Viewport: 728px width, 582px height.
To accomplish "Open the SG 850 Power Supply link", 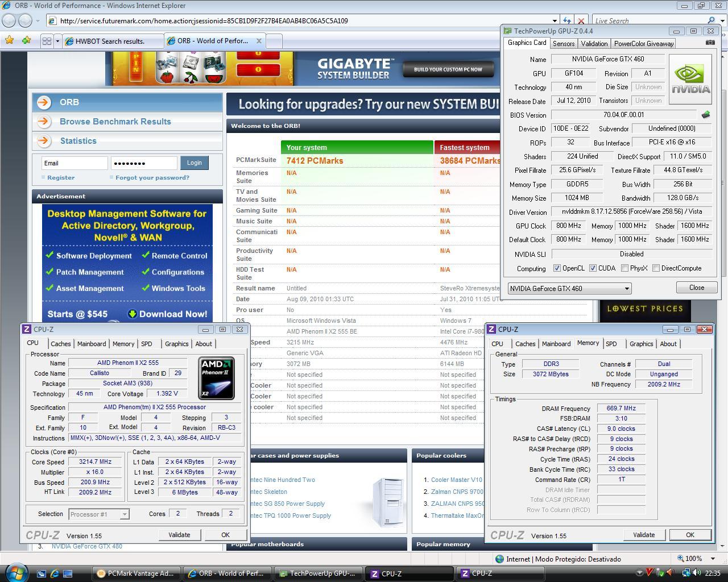I will coord(287,504).
